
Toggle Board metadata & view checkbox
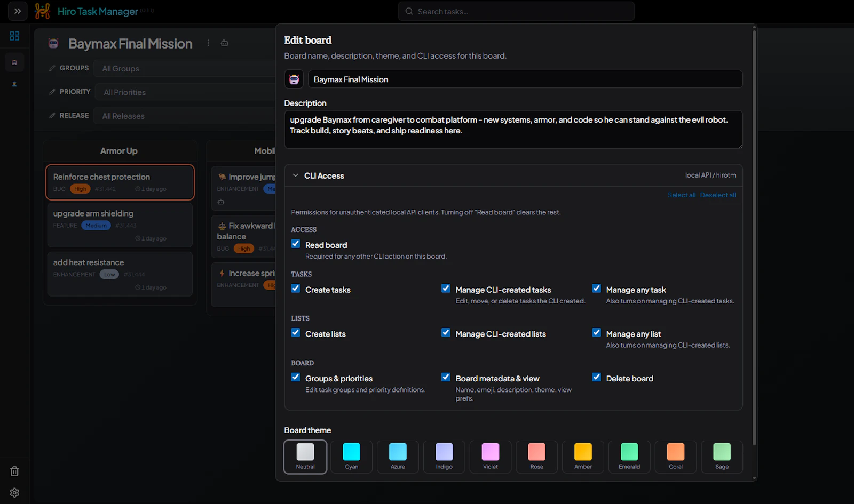446,377
